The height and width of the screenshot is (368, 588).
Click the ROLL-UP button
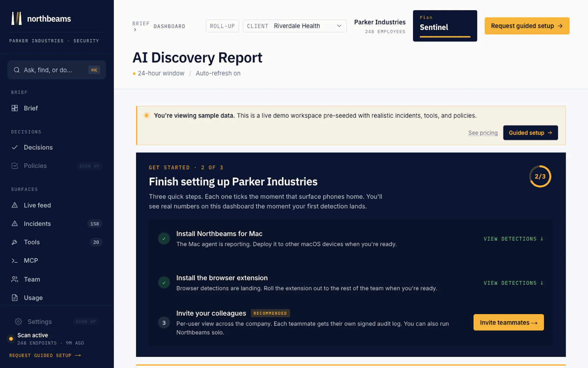tap(222, 26)
